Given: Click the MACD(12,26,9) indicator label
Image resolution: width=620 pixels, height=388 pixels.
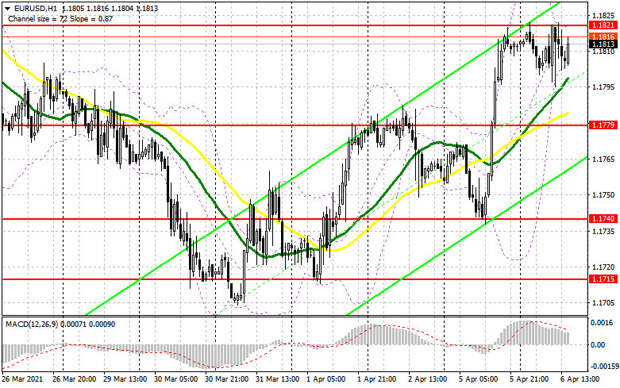Looking at the screenshot, I should (x=32, y=324).
